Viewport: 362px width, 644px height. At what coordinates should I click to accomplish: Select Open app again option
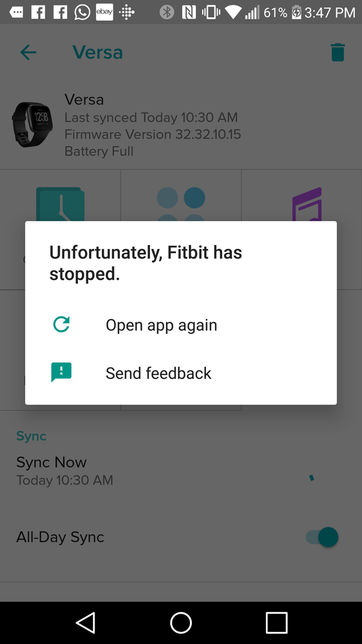click(x=180, y=325)
